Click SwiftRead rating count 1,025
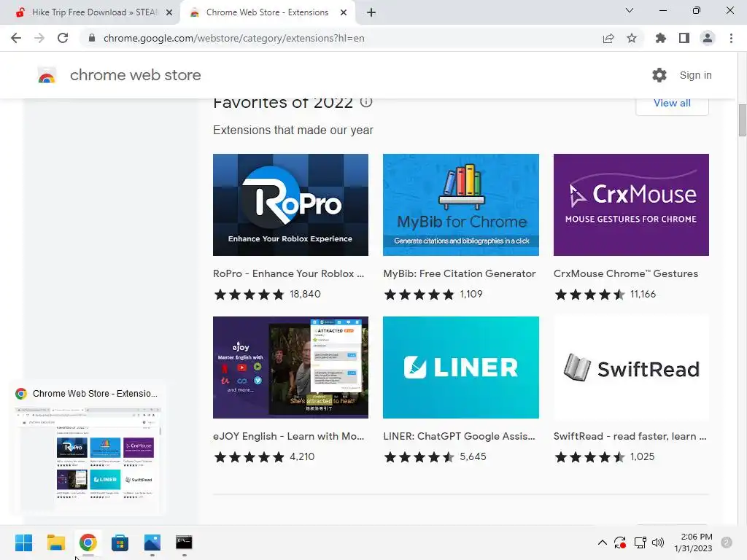Screen dimensions: 747x560 (x=642, y=456)
